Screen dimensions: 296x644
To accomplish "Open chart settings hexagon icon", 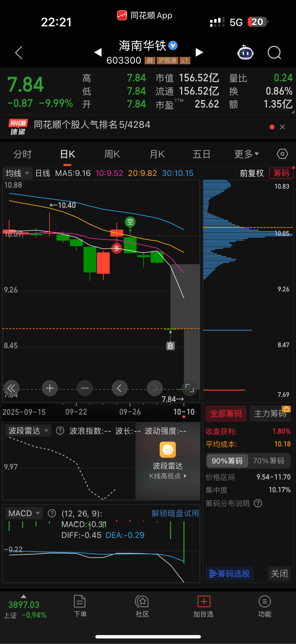I will coord(282,154).
